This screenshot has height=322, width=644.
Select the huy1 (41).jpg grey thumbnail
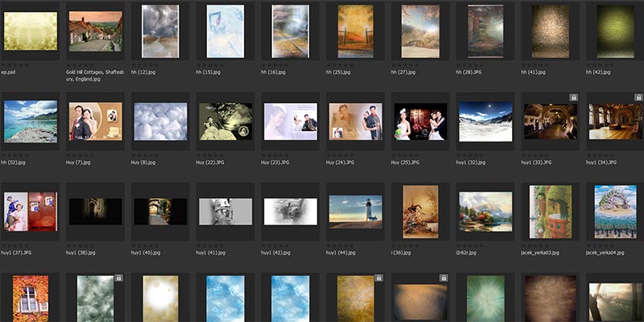click(x=225, y=212)
